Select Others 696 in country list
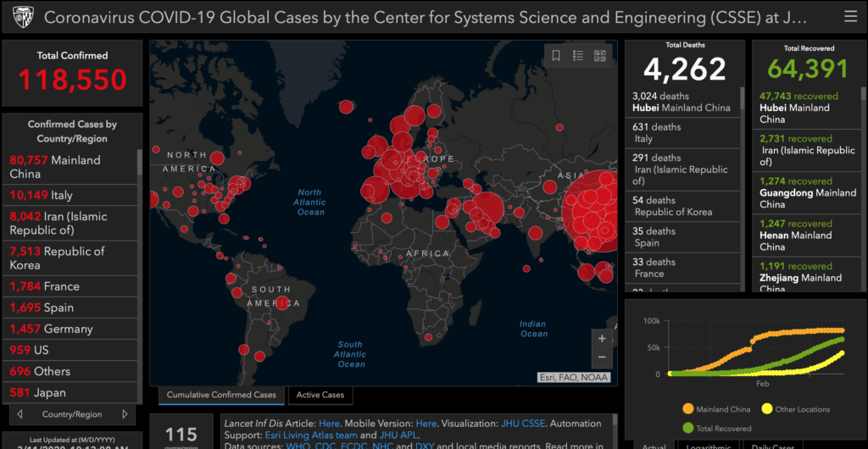The width and height of the screenshot is (868, 449). point(70,371)
